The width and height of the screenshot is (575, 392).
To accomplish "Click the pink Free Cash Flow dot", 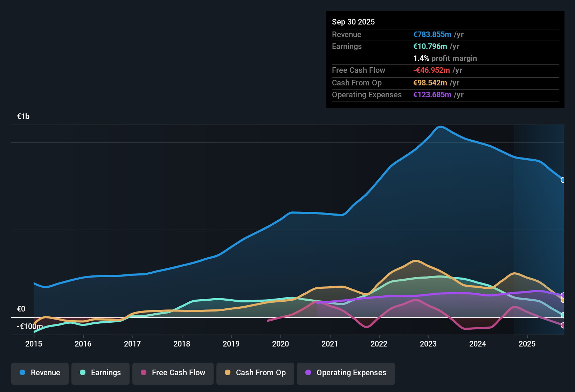I will tap(143, 373).
